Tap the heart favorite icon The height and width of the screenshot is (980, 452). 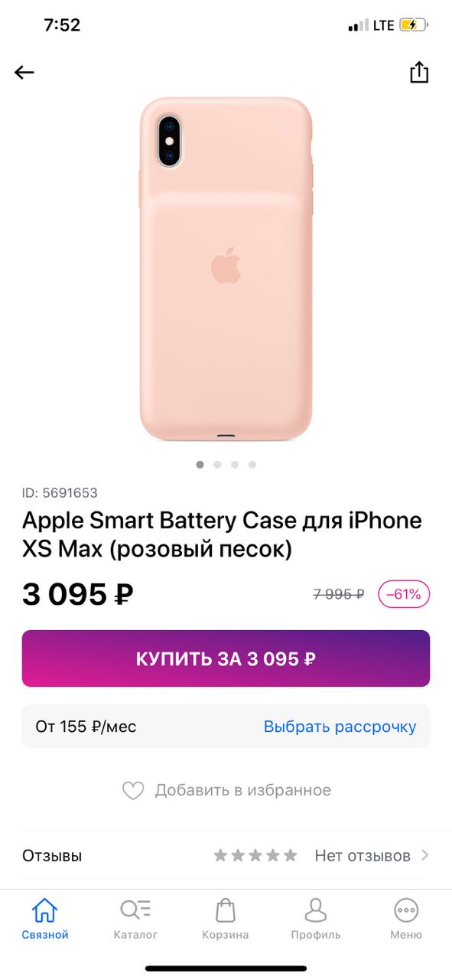click(133, 791)
